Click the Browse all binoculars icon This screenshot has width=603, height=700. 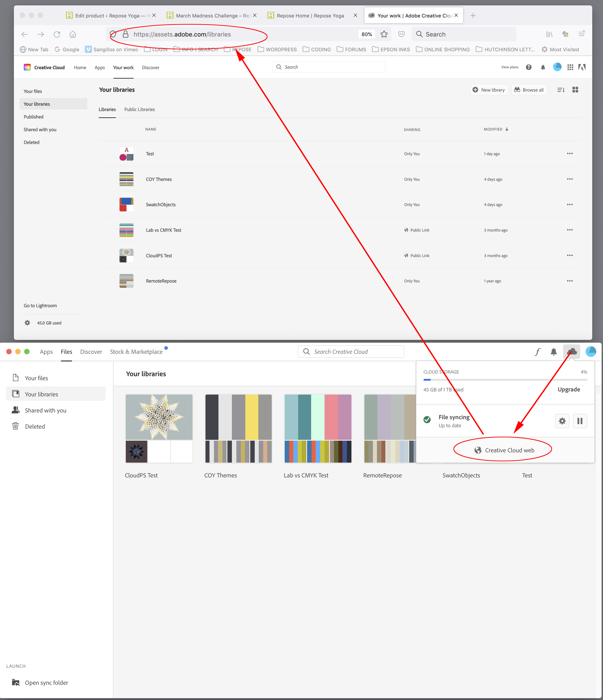pyautogui.click(x=517, y=90)
